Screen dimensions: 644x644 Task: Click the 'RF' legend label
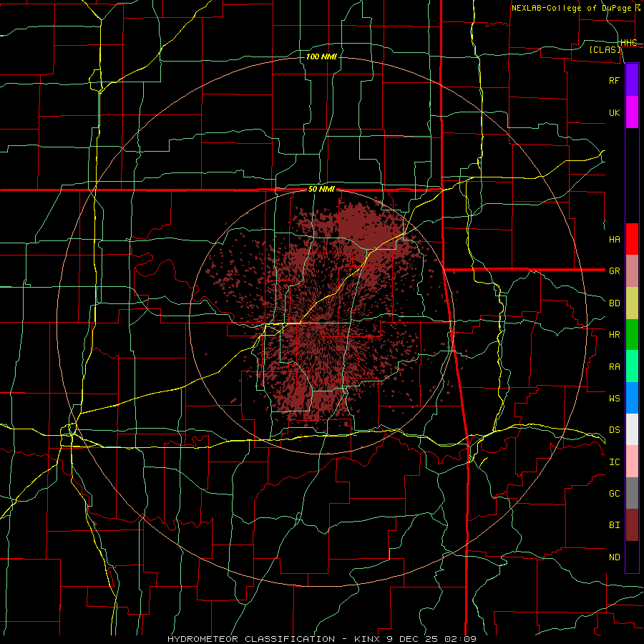click(614, 80)
